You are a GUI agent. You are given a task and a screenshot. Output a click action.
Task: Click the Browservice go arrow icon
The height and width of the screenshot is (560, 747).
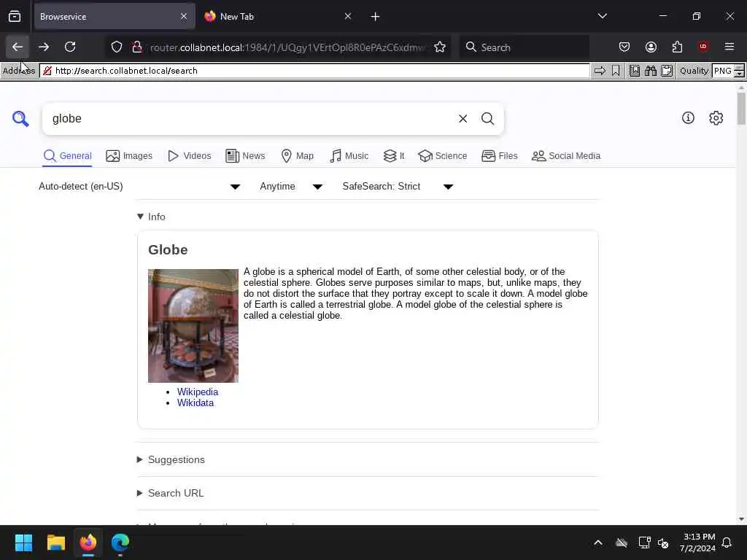tap(600, 71)
